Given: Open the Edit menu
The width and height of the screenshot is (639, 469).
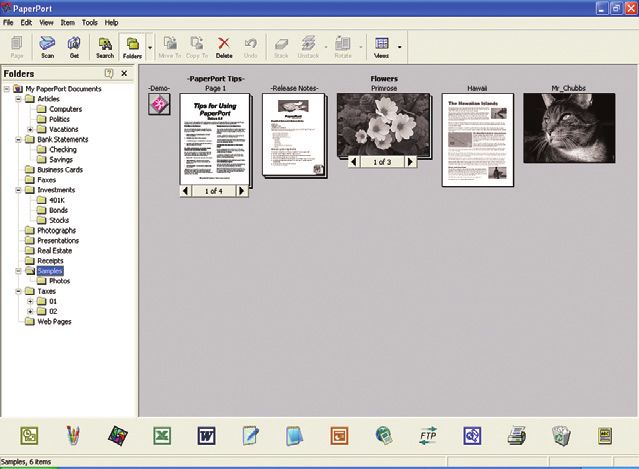Looking at the screenshot, I should pyautogui.click(x=26, y=23).
